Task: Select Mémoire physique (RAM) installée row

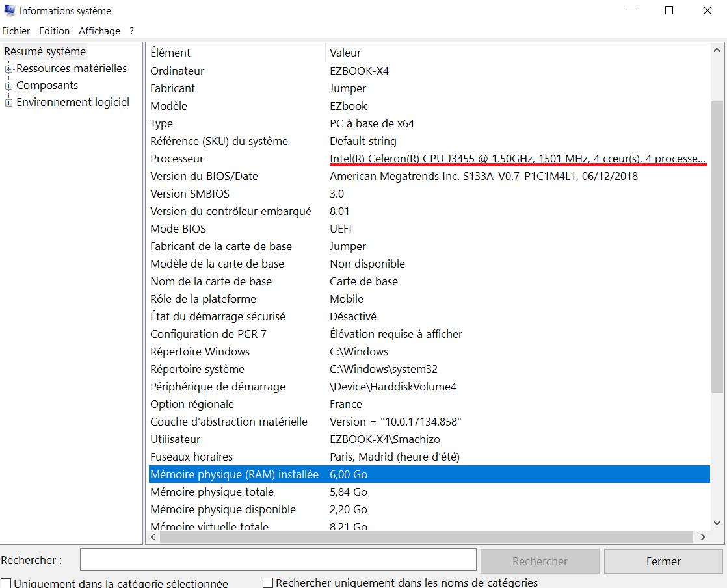Action: point(429,474)
